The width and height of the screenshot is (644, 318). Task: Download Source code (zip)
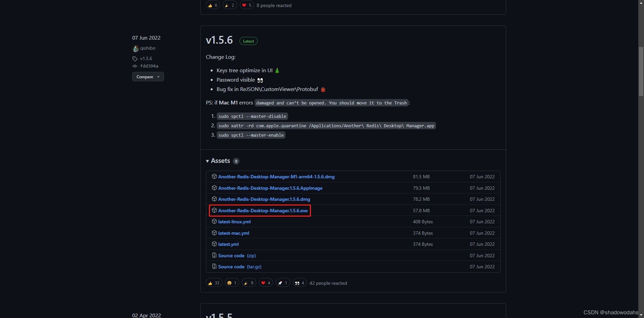coord(237,256)
